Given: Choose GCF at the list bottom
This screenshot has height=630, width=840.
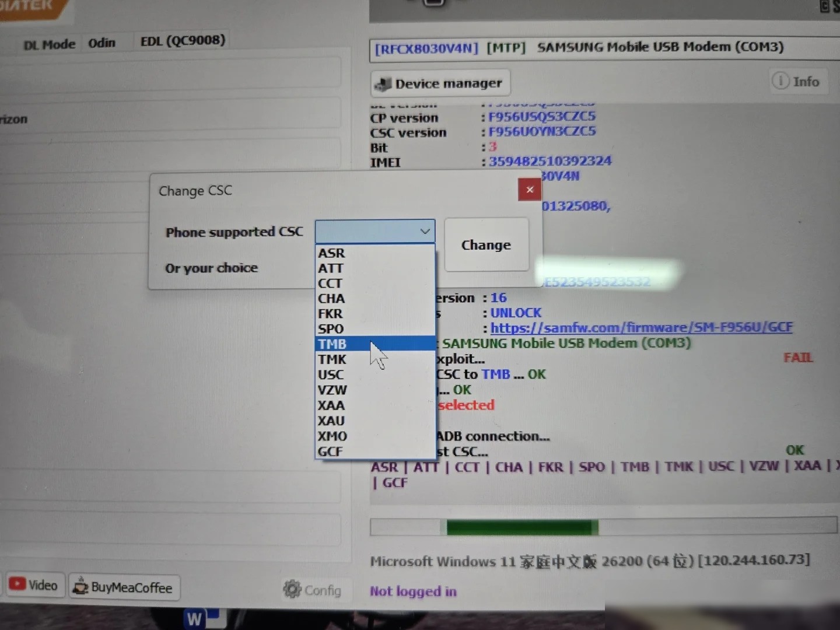Looking at the screenshot, I should (375, 452).
